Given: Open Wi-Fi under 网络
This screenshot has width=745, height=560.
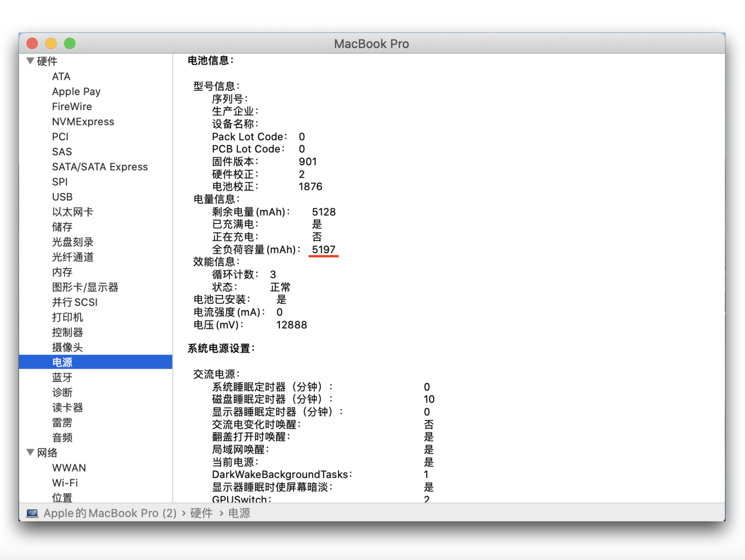Looking at the screenshot, I should tap(65, 483).
